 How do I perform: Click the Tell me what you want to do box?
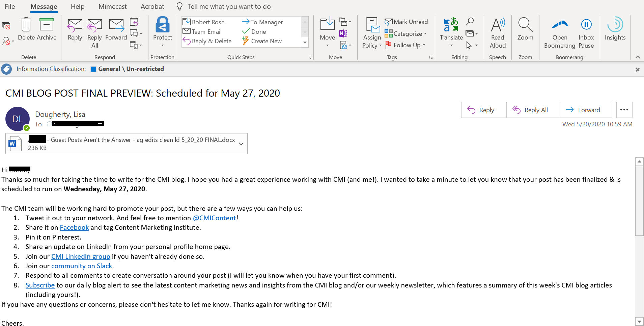point(229,6)
